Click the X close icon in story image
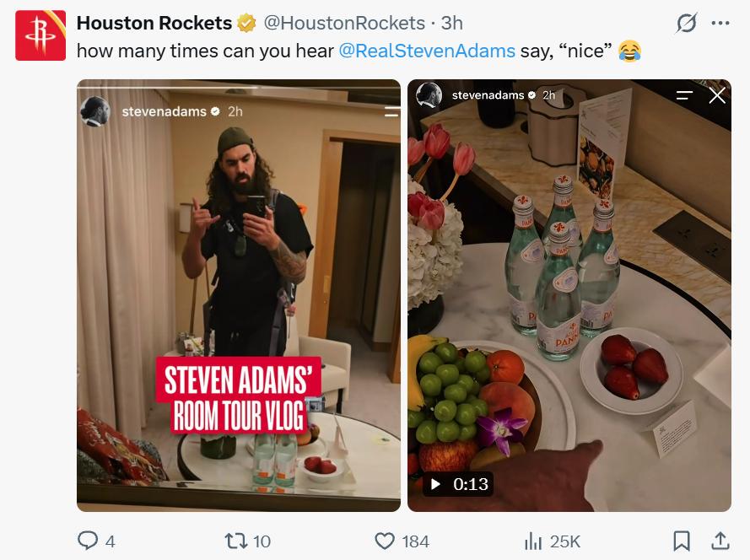Image resolution: width=750 pixels, height=560 pixels. click(x=717, y=95)
